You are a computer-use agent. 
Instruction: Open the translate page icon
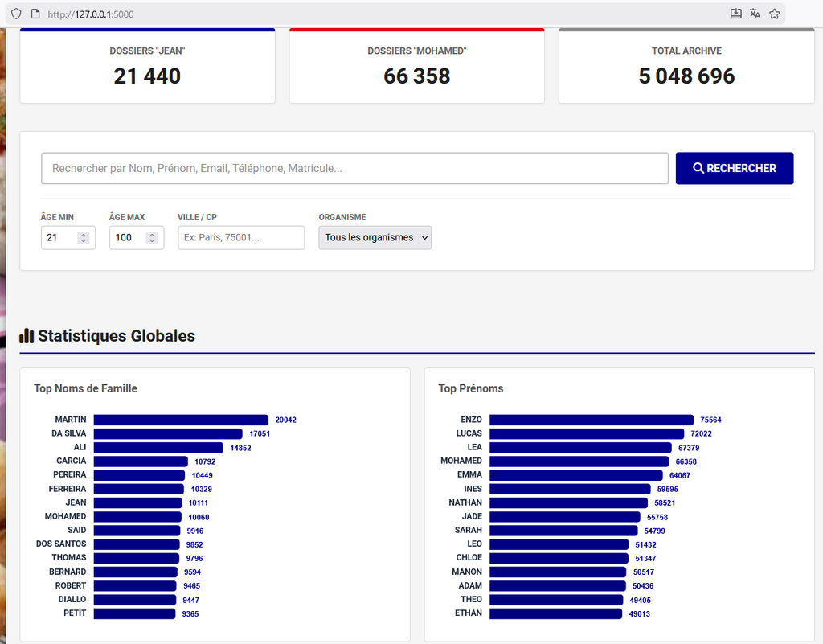(755, 14)
